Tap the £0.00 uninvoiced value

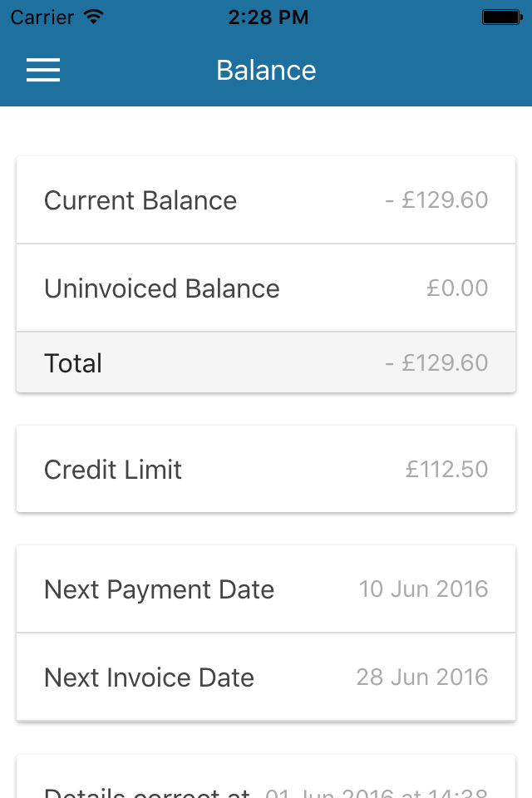(x=457, y=288)
